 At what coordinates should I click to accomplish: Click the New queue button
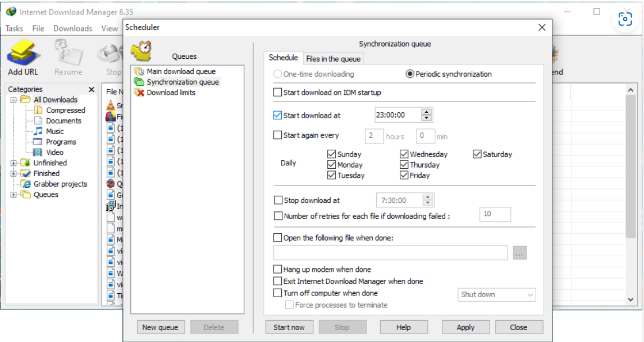(160, 327)
